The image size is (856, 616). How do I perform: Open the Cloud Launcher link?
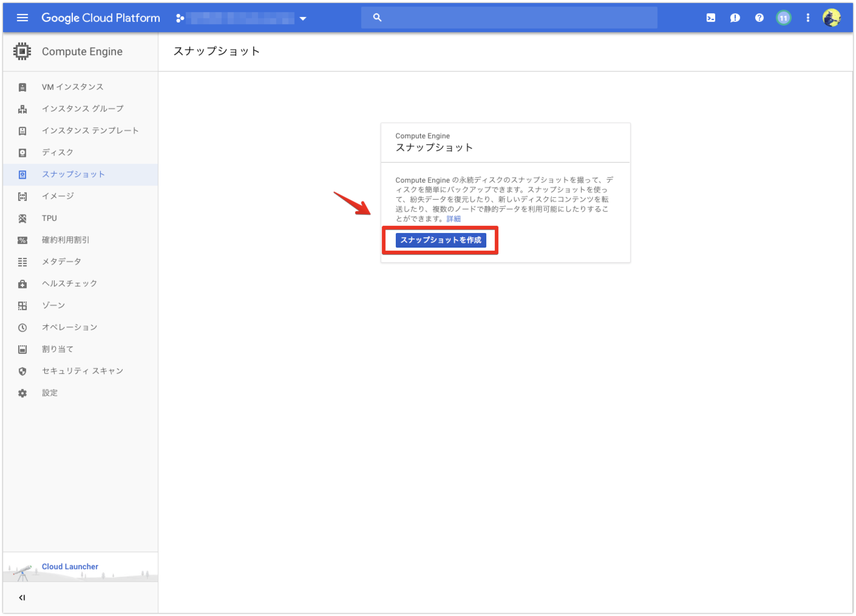click(x=70, y=567)
